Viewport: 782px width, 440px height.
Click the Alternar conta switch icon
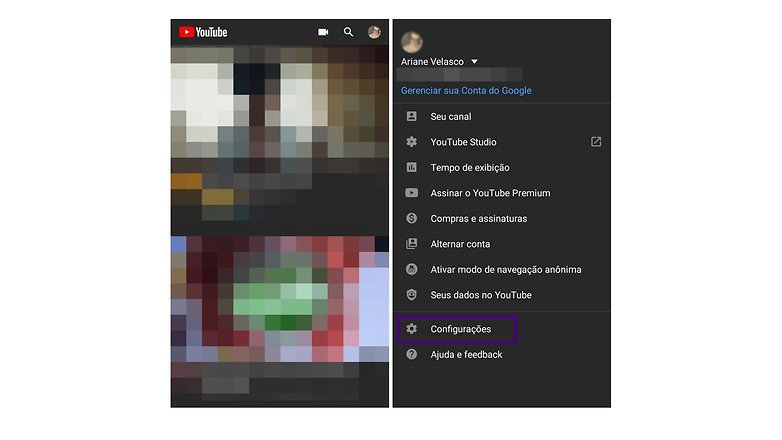pos(411,243)
